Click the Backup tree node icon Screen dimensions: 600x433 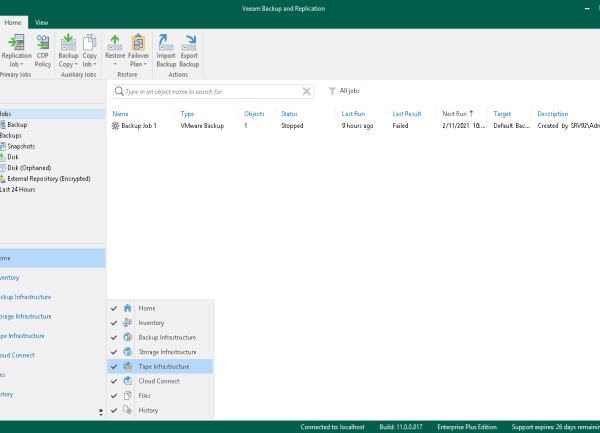click(x=3, y=125)
